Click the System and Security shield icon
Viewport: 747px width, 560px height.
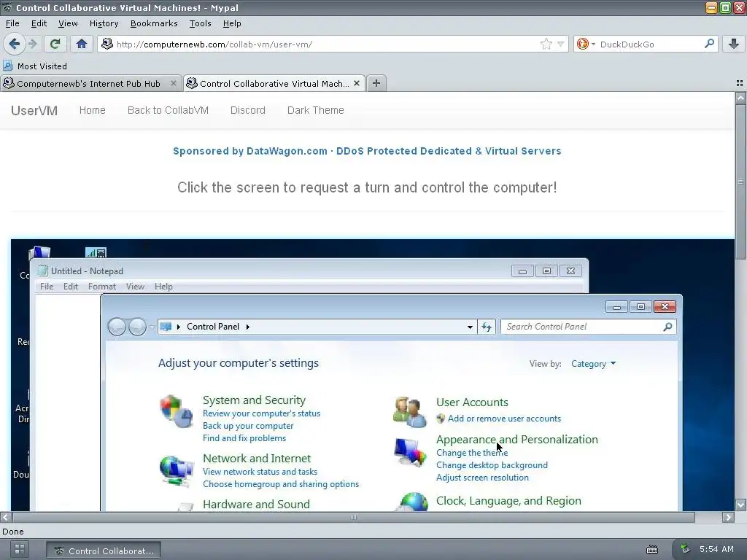click(177, 411)
